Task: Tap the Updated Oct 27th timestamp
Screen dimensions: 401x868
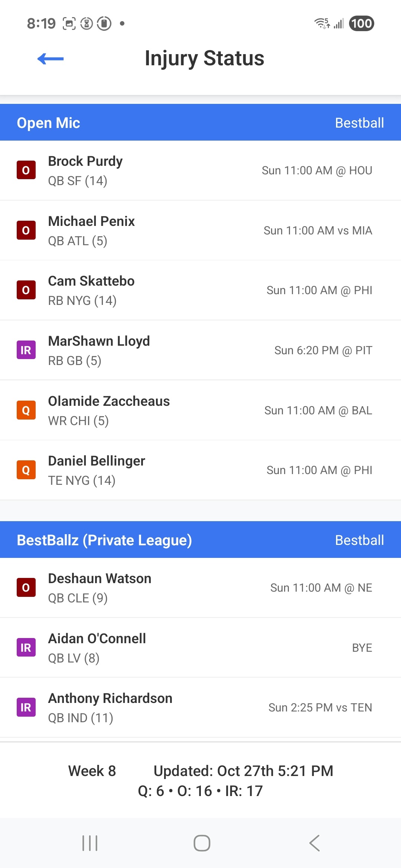Action: pyautogui.click(x=243, y=771)
